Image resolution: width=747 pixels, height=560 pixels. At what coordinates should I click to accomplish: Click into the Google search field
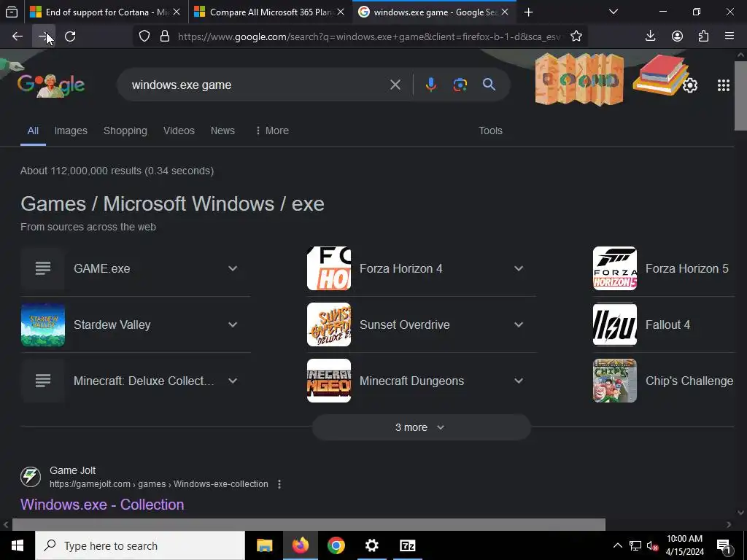258,85
